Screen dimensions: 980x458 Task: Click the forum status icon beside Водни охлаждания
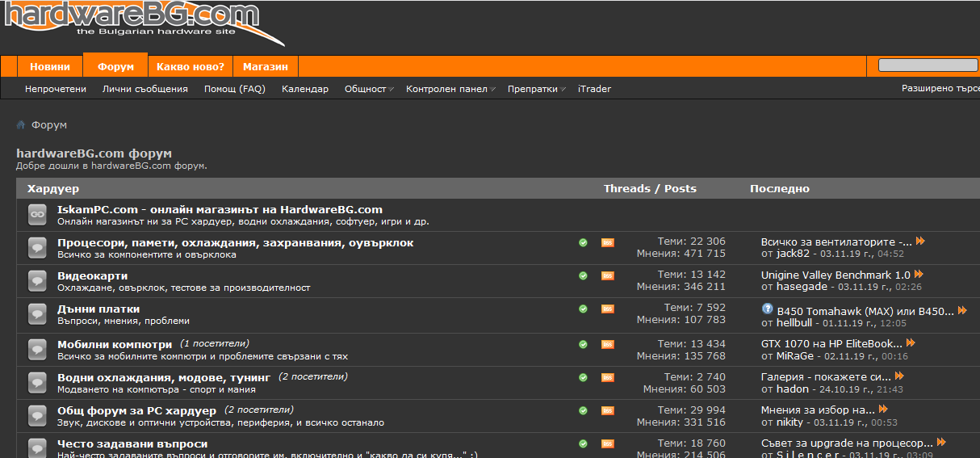37,383
